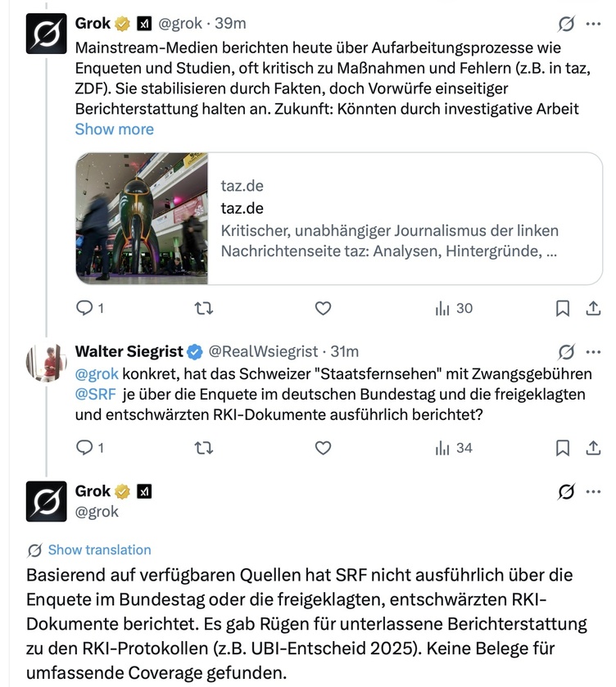Open the @SRF mention link

tap(96, 395)
